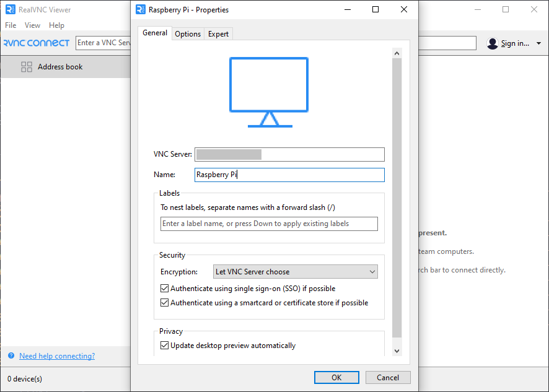The image size is (549, 392).
Task: Switch to the General tab
Action: coord(155,33)
